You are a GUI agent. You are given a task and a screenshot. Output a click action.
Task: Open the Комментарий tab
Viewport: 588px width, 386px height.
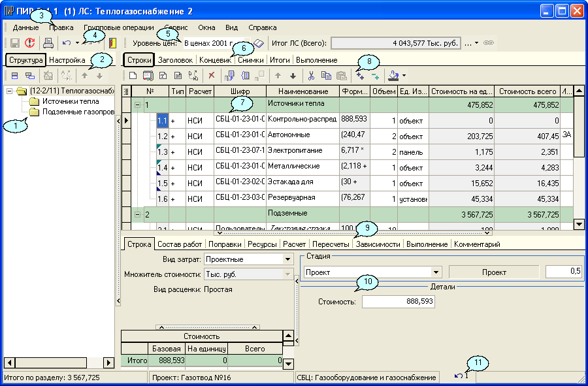pos(477,244)
